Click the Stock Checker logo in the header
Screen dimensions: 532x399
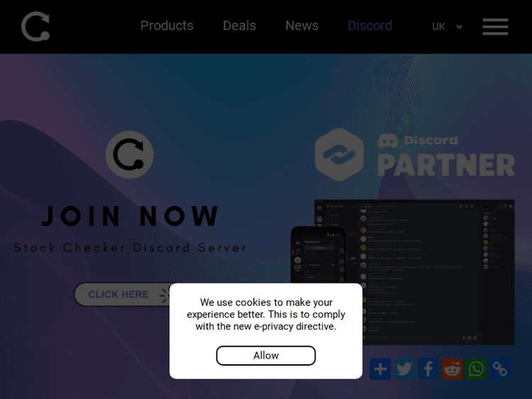click(x=35, y=27)
